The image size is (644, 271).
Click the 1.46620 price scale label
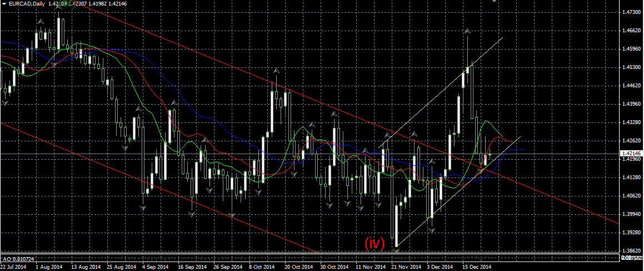tap(631, 31)
